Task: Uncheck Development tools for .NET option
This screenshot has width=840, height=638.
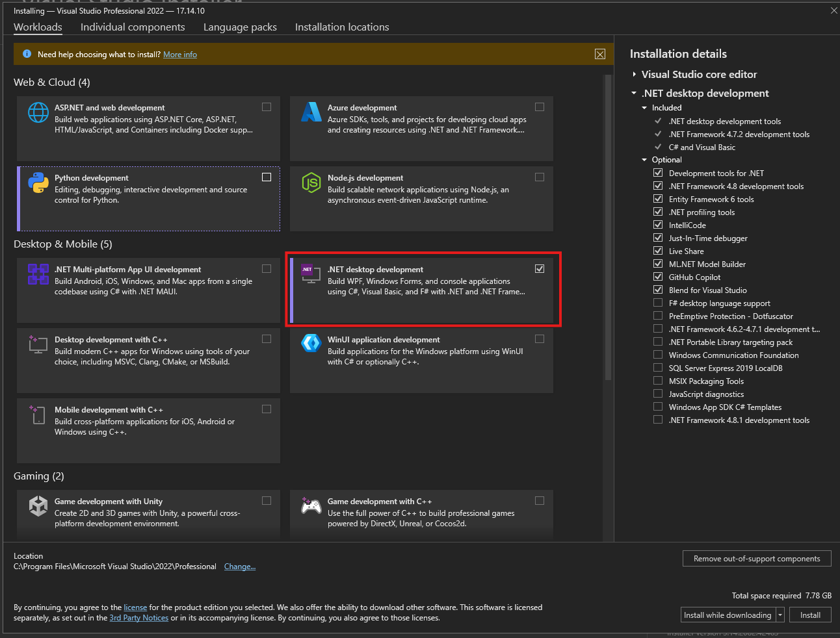Action: tap(658, 173)
